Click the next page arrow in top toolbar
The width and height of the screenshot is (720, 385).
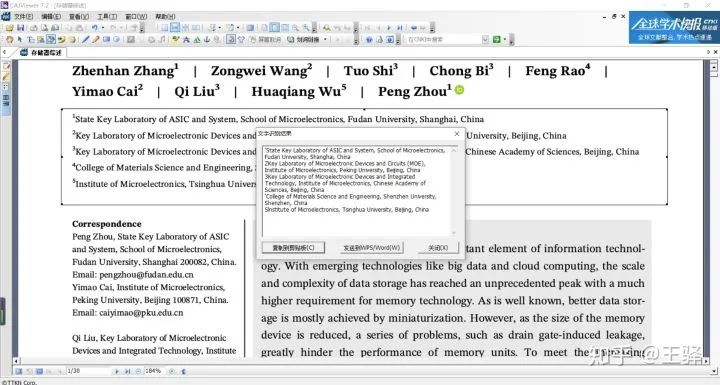click(389, 28)
